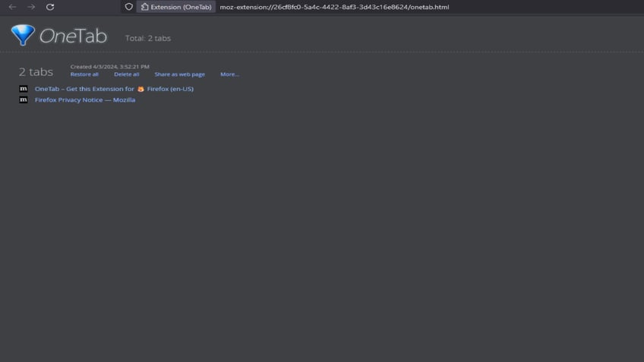The image size is (644, 362).
Task: Click favicon beside Firefox Privacy Notice entry
Action: point(24,99)
